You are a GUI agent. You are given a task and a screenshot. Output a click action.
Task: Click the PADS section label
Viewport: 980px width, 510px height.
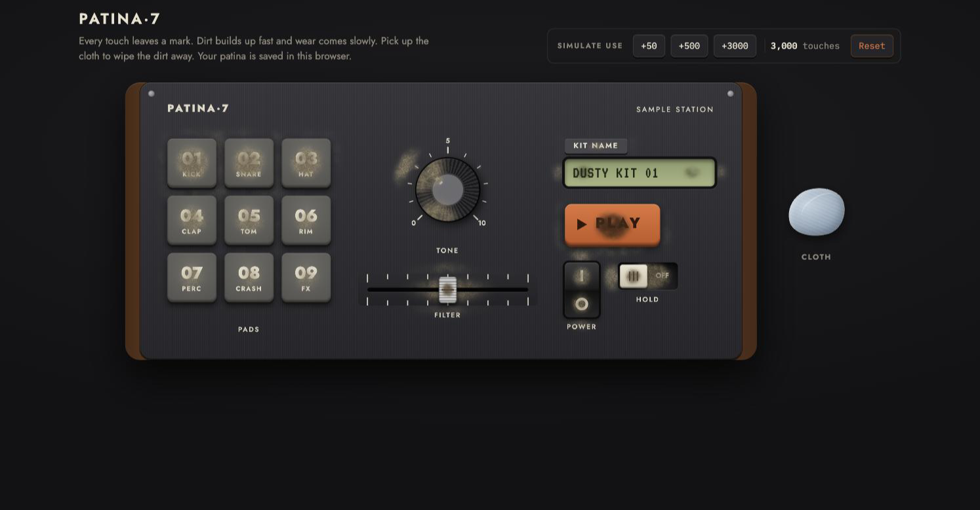click(x=249, y=329)
